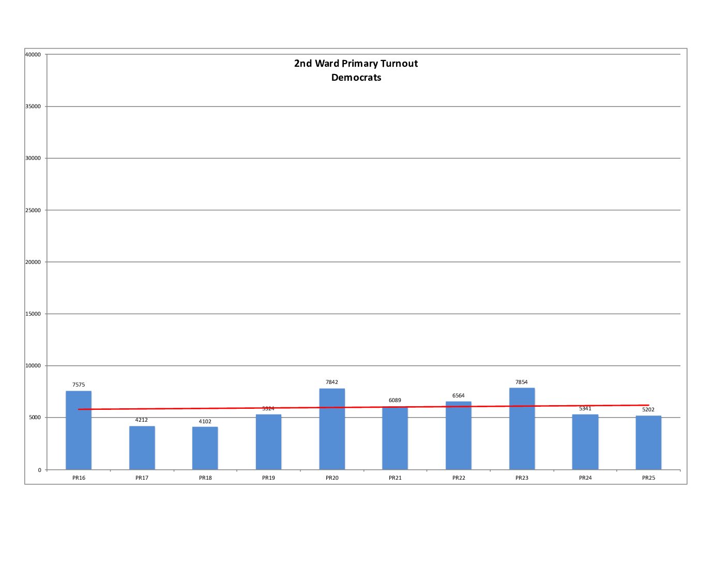Select the "Democrats" subtitle text
Screen dimensions: 728x563
(356, 78)
